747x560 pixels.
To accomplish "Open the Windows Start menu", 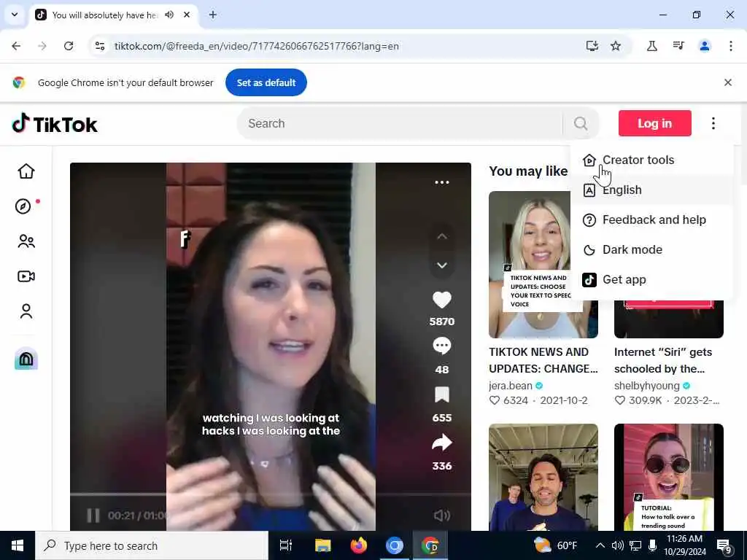I will coord(18,545).
